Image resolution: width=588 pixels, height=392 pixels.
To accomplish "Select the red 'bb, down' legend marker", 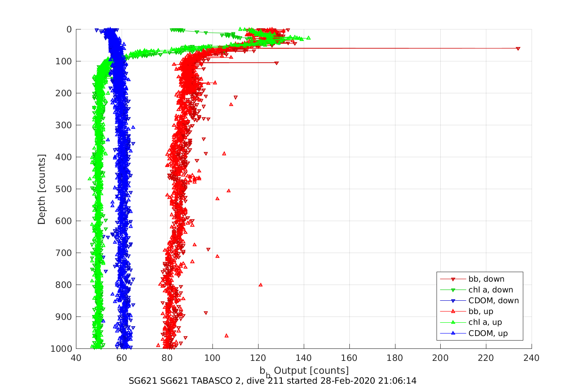I will [453, 279].
